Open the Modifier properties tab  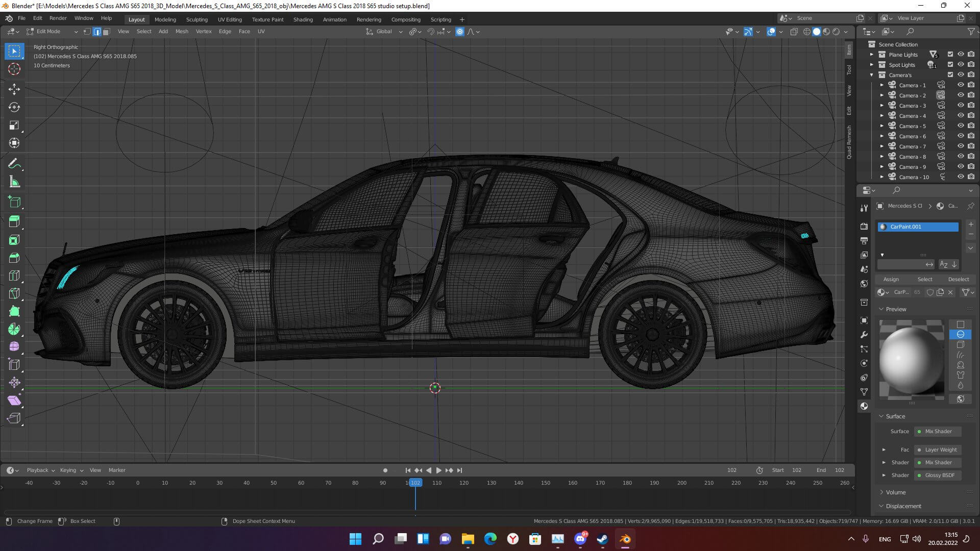[864, 335]
